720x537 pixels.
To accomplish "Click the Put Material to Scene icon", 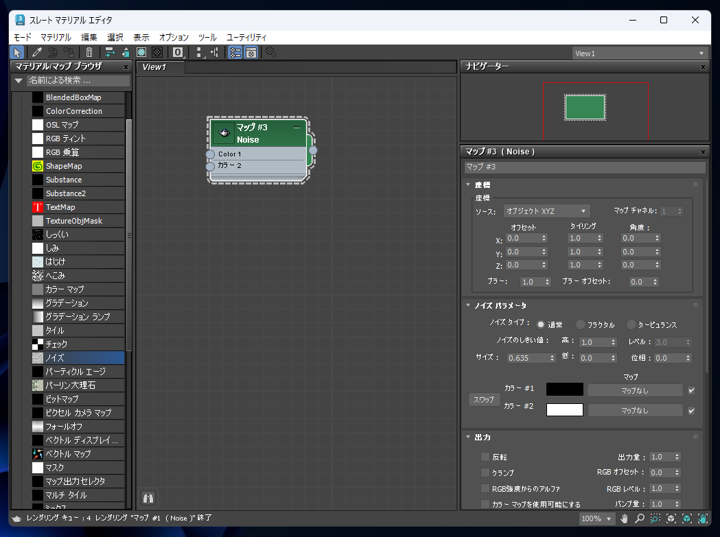I will point(53,52).
